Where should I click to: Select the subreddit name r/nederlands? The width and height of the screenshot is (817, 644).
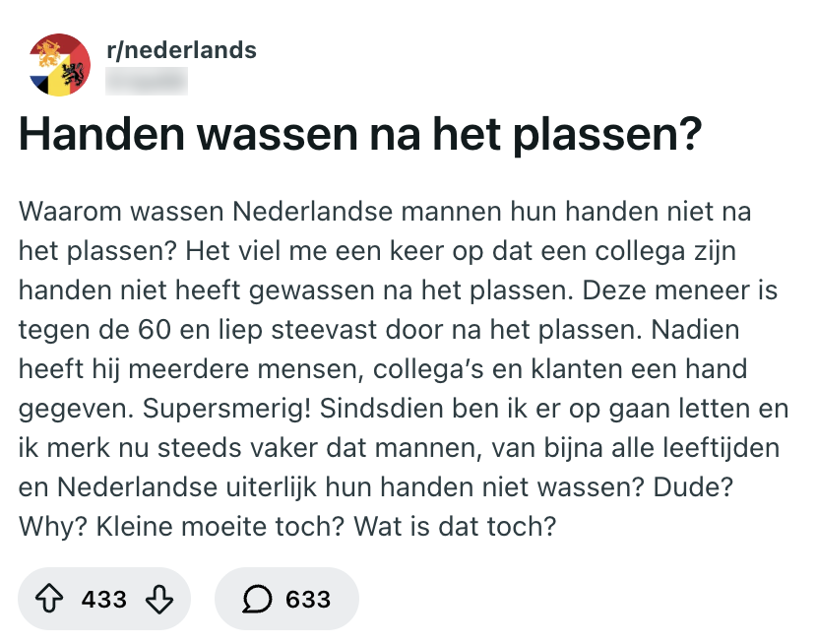click(180, 50)
